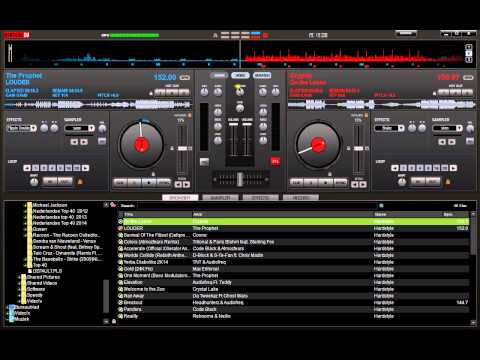Viewport: 480px width, 360px height.
Task: Click the right deck pitch slider handle
Action: coord(359,148)
